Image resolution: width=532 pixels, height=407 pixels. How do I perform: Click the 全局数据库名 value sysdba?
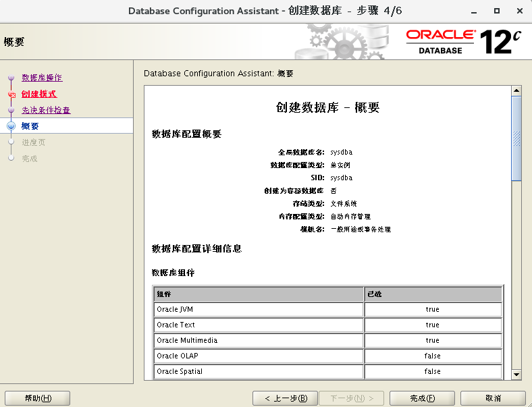[342, 152]
